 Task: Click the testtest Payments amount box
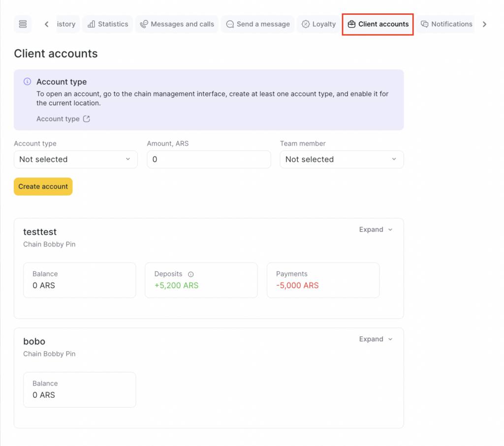[x=323, y=280]
